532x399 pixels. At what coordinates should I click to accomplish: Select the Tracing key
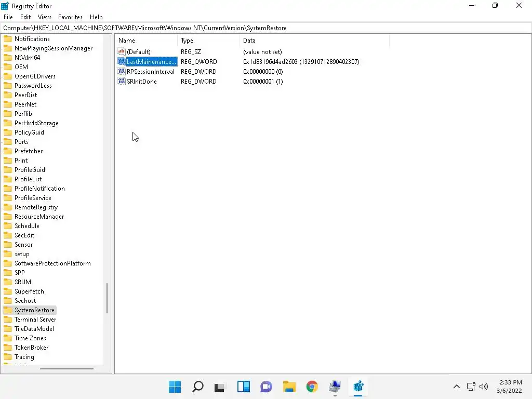point(24,356)
